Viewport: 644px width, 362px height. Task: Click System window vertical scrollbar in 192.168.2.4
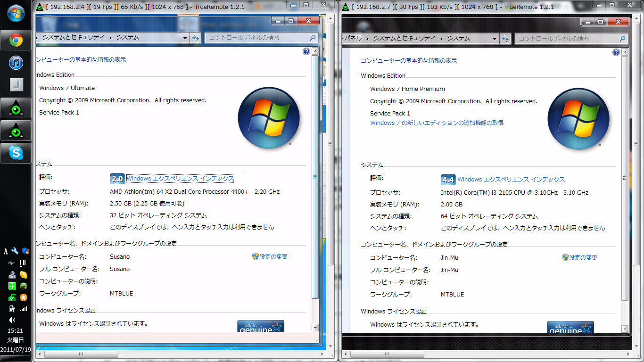coord(315,177)
